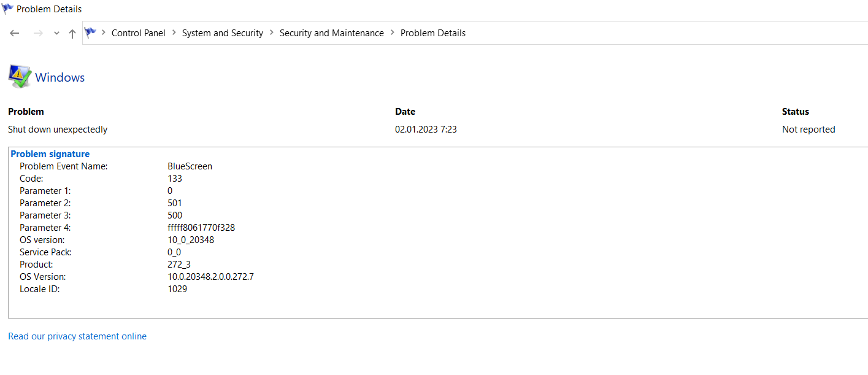Read the privacy statement online
The image size is (868, 375).
77,336
